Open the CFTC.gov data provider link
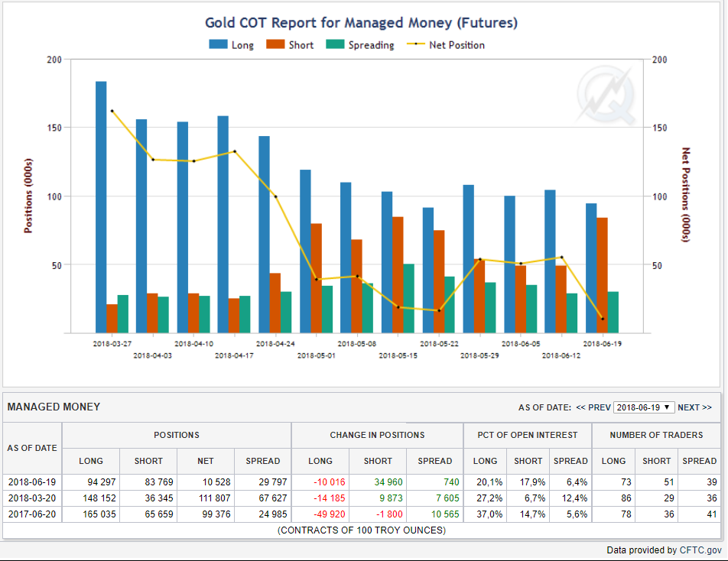Screen dimensions: 728x561 coord(700,550)
